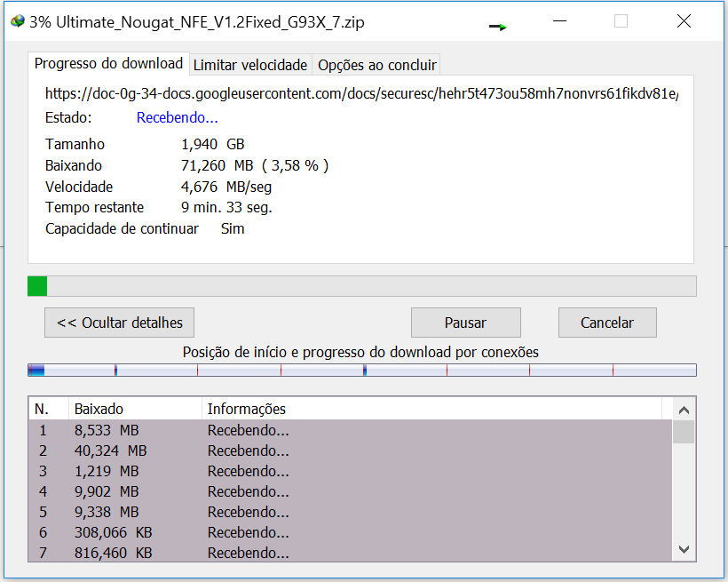The height and width of the screenshot is (582, 728).
Task: Select connection row 4 with 9,902 MB
Action: (351, 491)
